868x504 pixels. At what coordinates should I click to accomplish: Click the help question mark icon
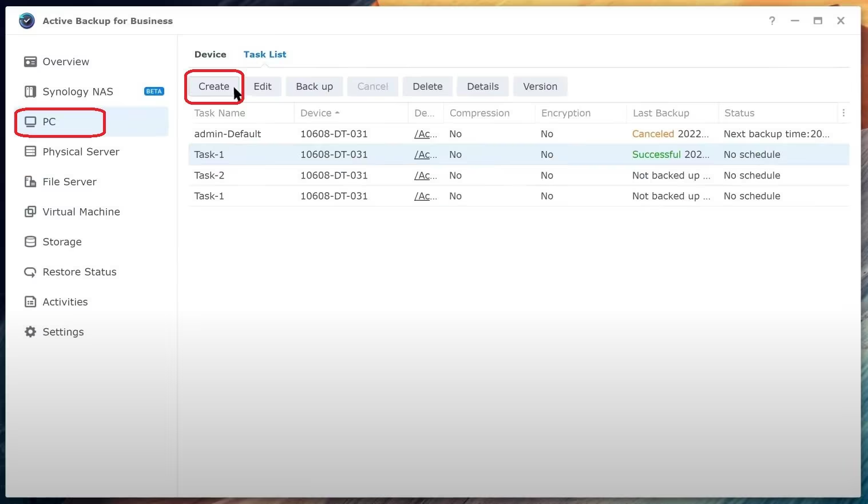(772, 21)
